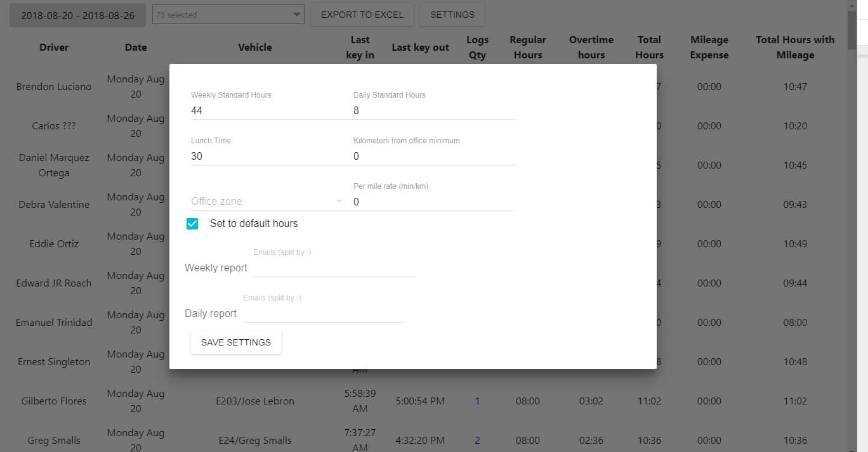Click the Kilometers from office minimum field

pos(434,156)
